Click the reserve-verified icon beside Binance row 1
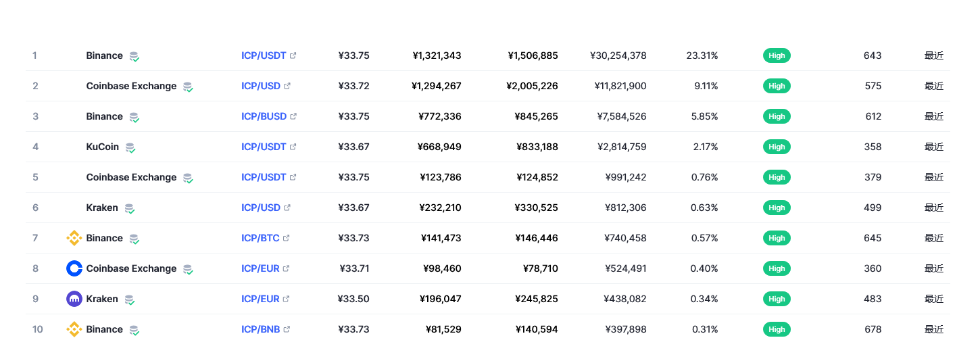Screen dimensions: 980x338 pyautogui.click(x=134, y=56)
